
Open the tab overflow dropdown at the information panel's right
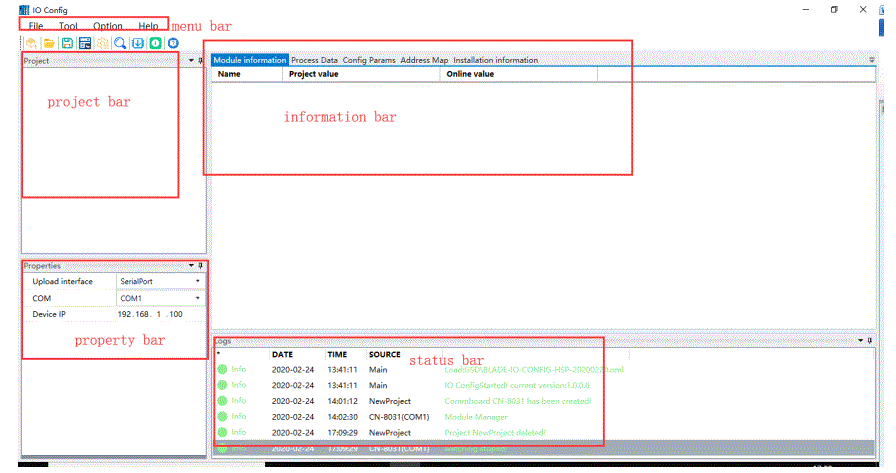(x=871, y=60)
